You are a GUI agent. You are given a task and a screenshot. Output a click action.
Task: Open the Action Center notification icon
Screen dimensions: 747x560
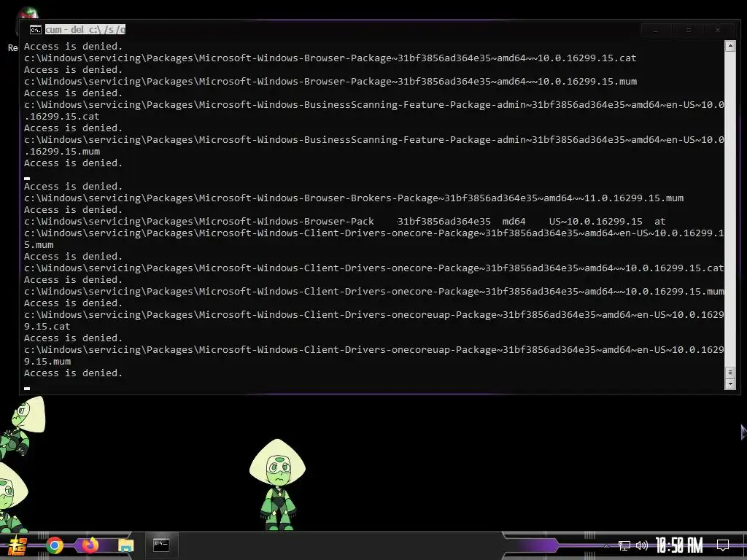pos(723,545)
